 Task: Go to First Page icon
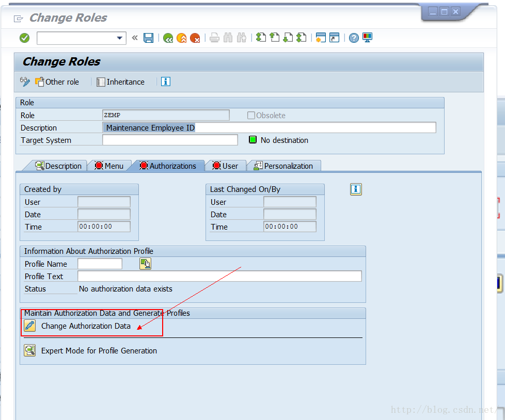261,38
